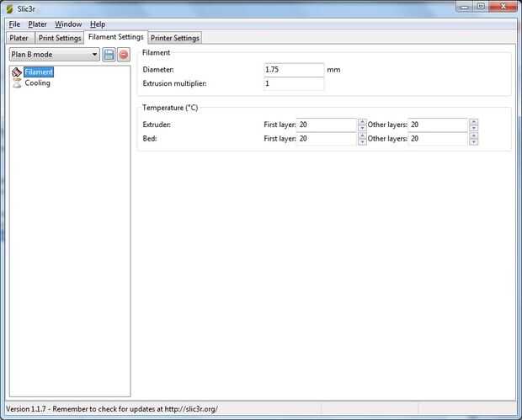522x420 pixels.
Task: Open the Plan B mode preset dropdown
Action: 55,55
